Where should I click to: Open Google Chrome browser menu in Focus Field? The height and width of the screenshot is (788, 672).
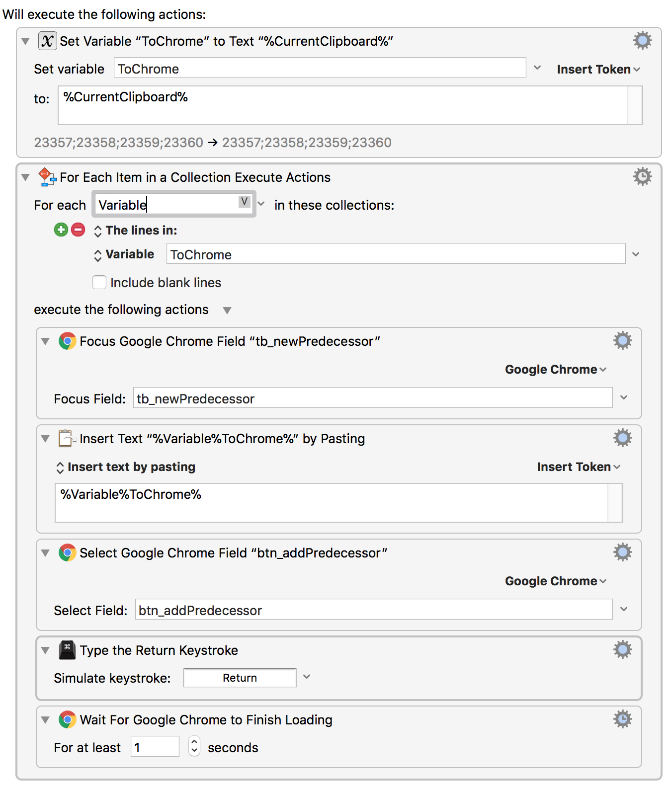[556, 369]
